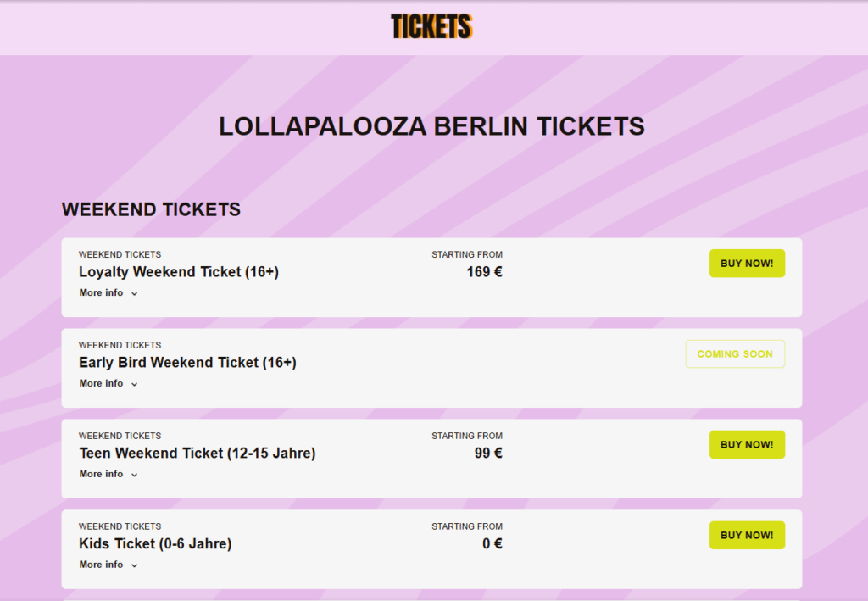Screen dimensions: 868x601
Task: Click the Coming Soon button for Early Bird
Action: (735, 354)
